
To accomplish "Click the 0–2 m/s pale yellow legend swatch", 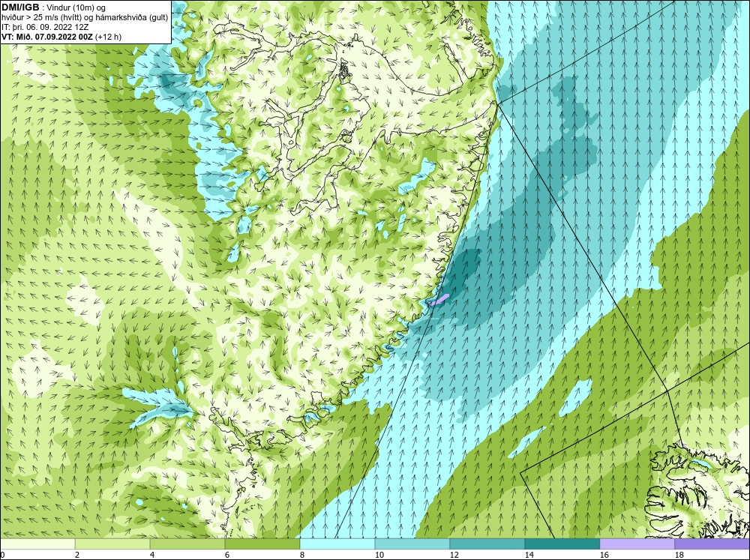I will pos(37,544).
